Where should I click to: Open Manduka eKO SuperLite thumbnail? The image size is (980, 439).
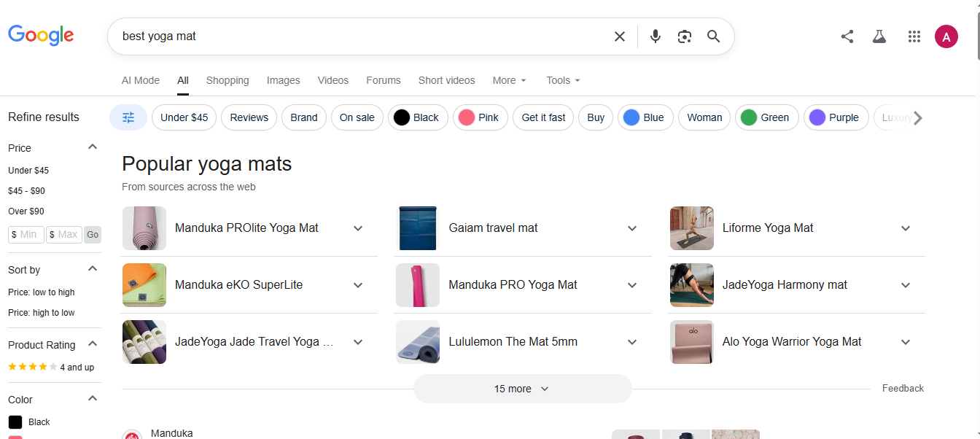pos(144,285)
